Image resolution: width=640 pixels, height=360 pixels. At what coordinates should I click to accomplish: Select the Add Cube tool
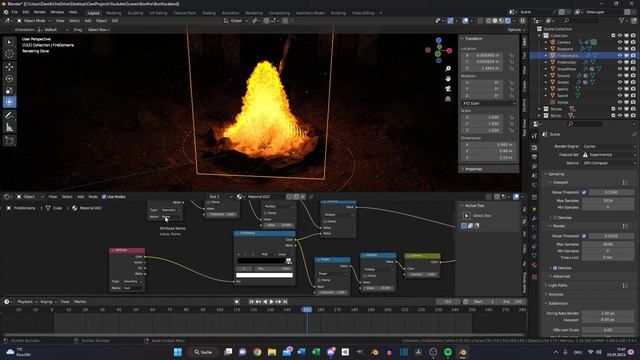[x=9, y=141]
